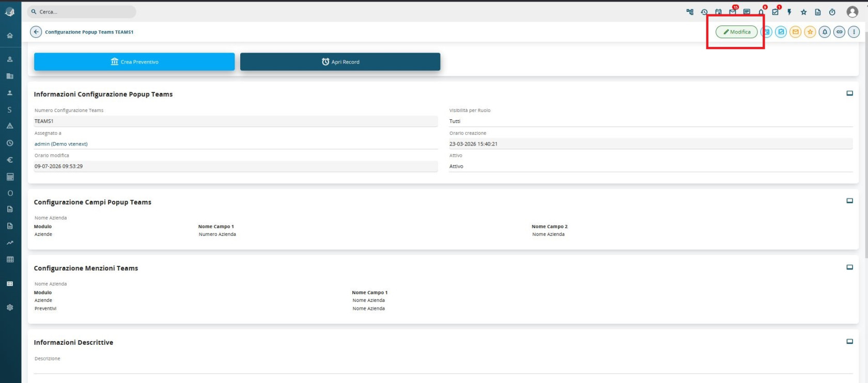Go back with the circled left arrow

[x=36, y=32]
